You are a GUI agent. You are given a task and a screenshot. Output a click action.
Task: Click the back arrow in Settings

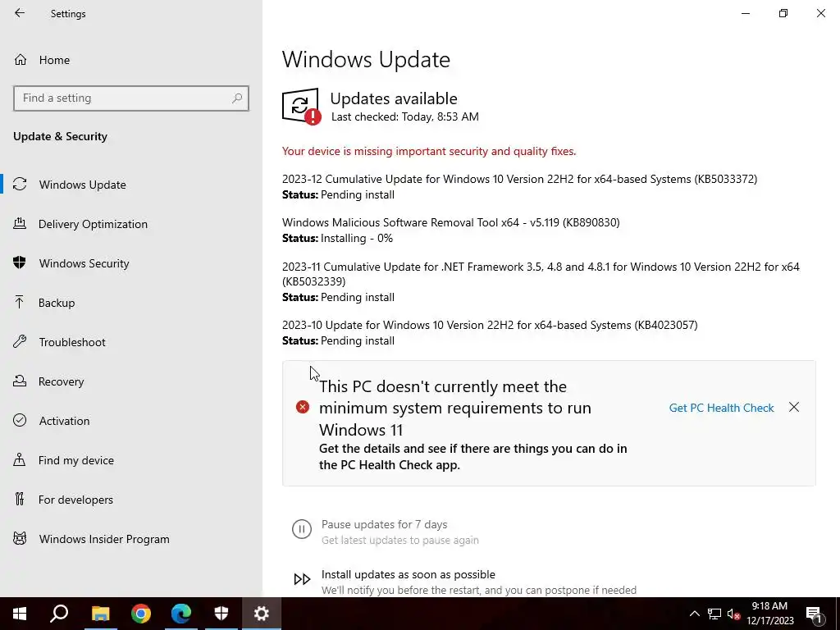click(x=20, y=13)
